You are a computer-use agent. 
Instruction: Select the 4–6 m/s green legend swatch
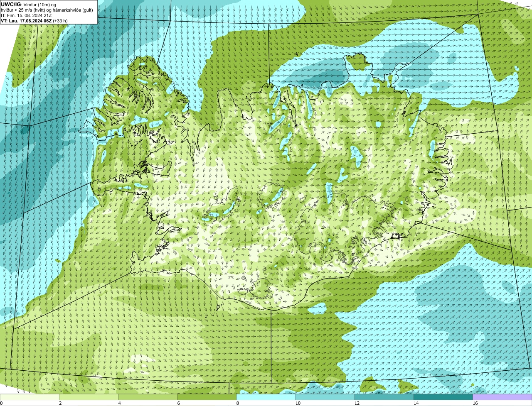(x=148, y=397)
